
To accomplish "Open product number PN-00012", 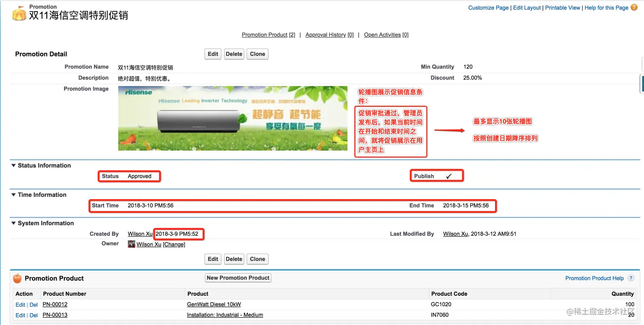I will pos(55,305).
